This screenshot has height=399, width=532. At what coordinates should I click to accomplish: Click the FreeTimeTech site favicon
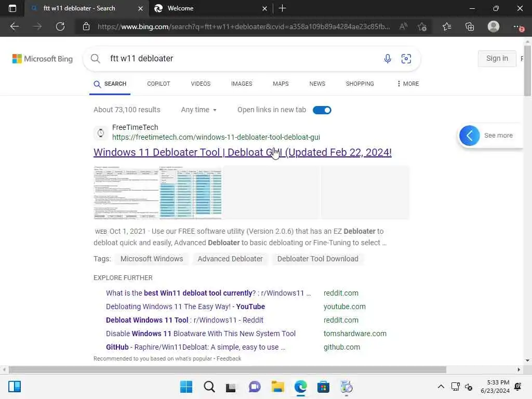coord(101,132)
